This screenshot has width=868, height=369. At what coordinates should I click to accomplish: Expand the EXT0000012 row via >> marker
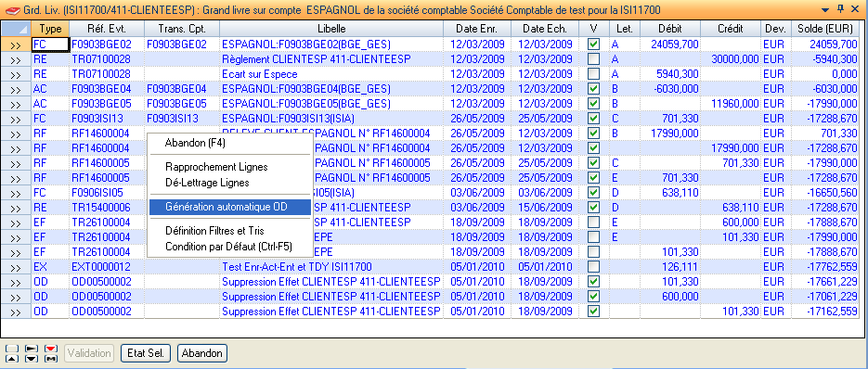tap(16, 267)
